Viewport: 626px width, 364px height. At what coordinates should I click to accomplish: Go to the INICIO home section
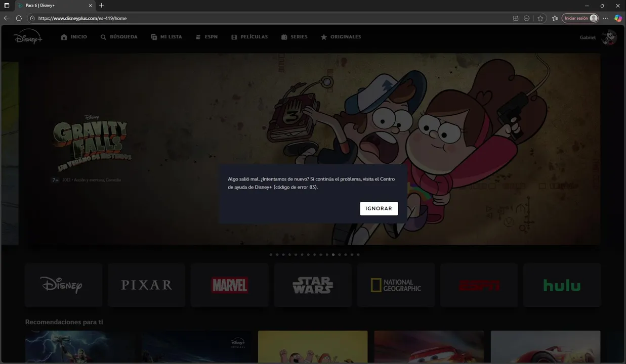pos(74,37)
